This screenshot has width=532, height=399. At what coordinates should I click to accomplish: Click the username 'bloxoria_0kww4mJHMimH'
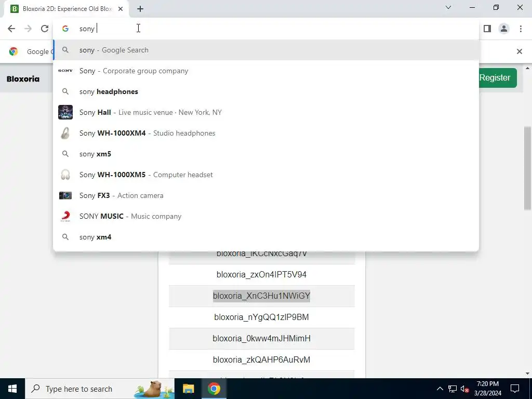[x=262, y=339]
